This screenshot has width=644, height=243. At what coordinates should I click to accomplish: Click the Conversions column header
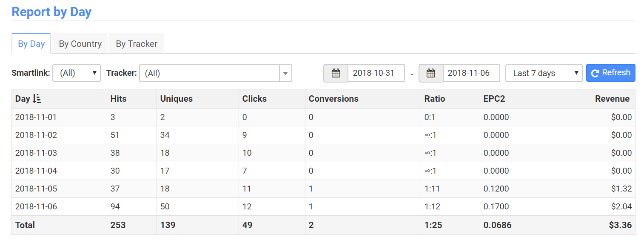pos(333,99)
